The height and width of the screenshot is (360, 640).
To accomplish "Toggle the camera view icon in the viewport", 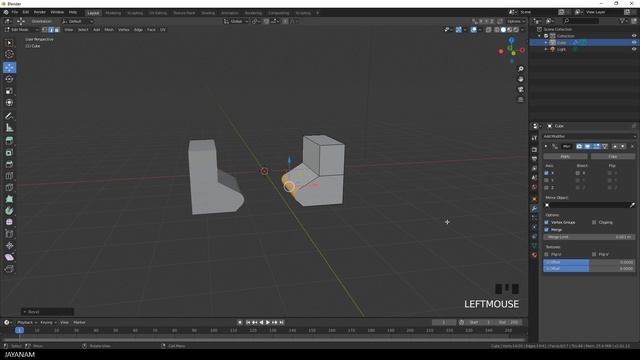I will pos(520,89).
